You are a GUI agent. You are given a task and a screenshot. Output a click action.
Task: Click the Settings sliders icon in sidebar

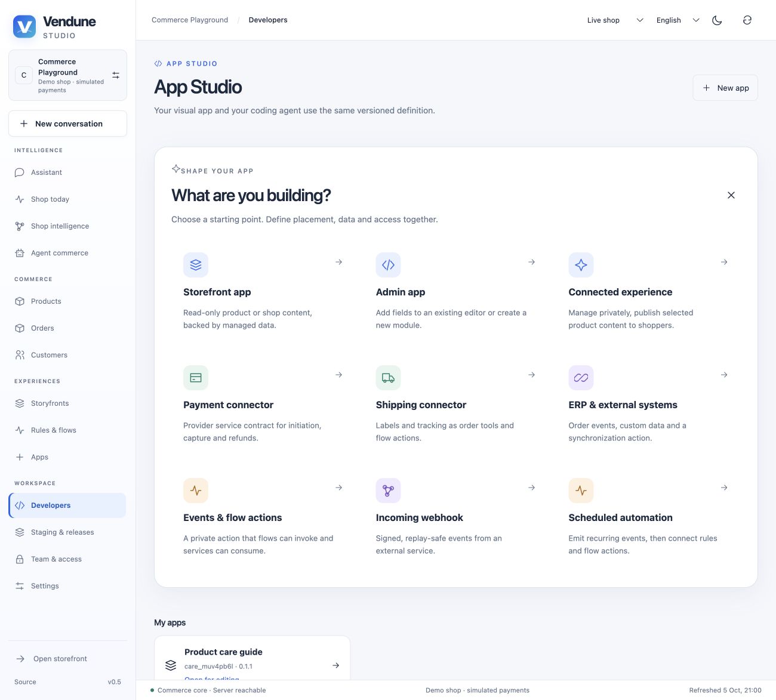20,586
